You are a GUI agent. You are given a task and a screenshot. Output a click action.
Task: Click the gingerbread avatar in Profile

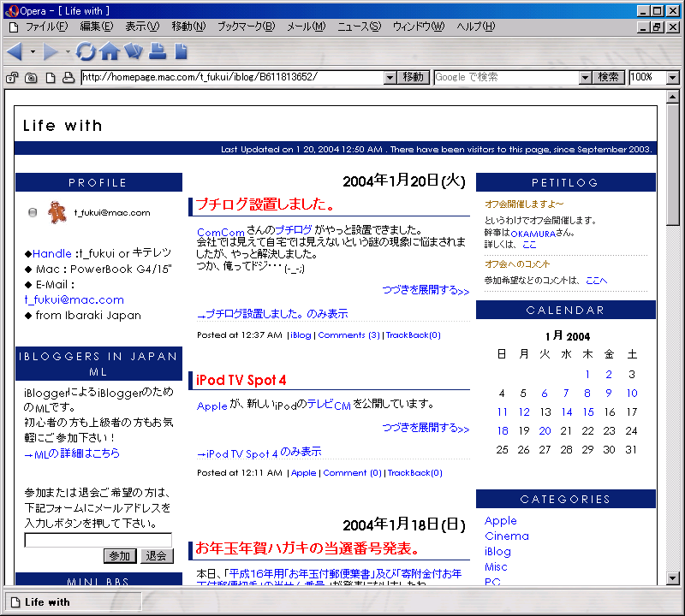57,212
